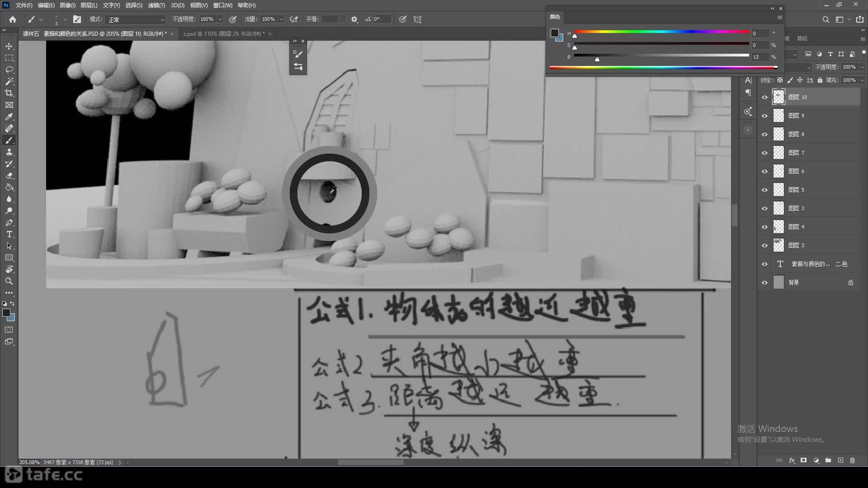The height and width of the screenshot is (488, 868).
Task: Select the Move tool
Action: 9,47
